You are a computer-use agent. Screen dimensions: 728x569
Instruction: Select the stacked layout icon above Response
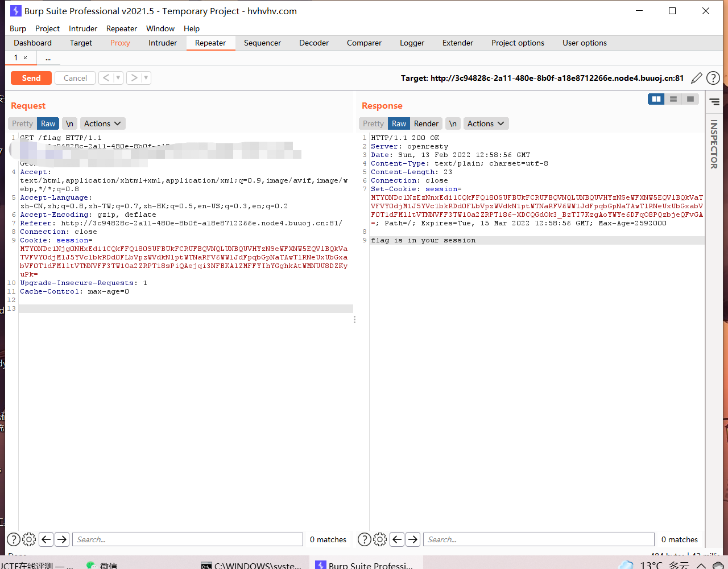coord(673,98)
